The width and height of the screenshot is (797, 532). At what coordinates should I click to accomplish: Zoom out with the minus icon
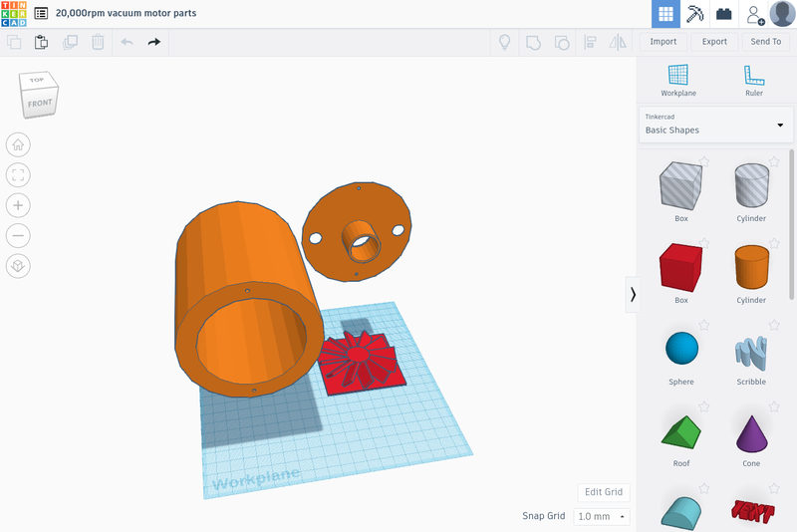(18, 236)
